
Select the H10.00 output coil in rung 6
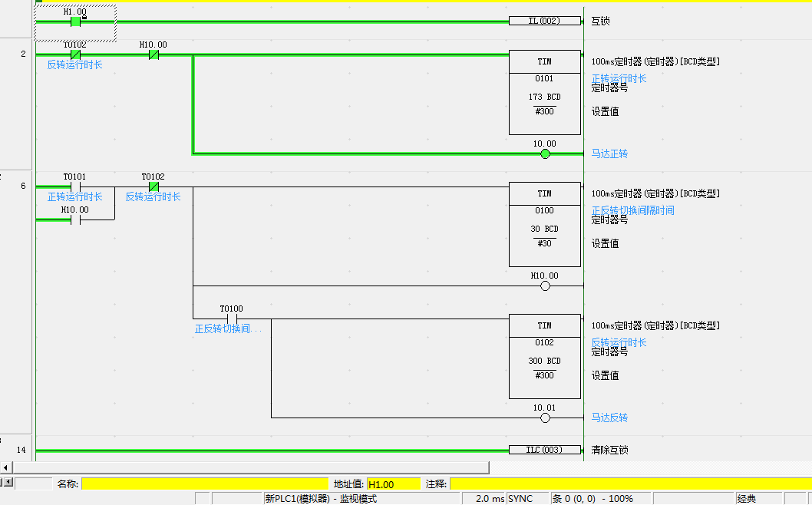coord(545,286)
